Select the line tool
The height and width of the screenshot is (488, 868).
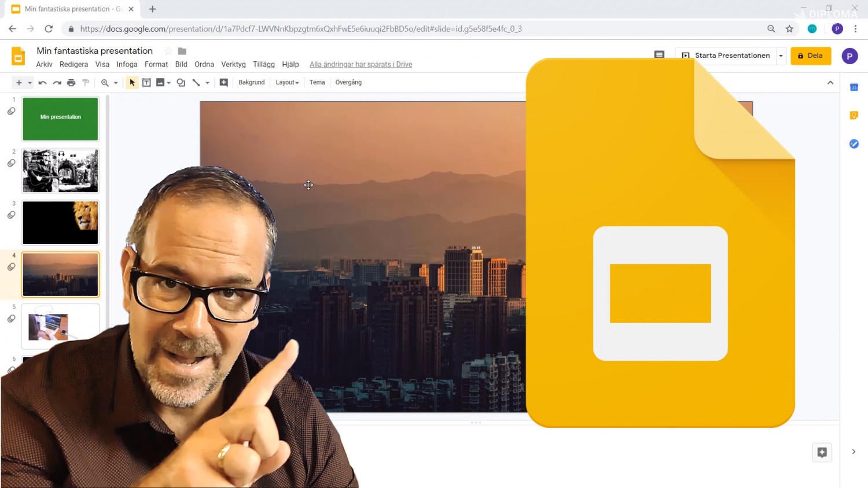click(196, 83)
